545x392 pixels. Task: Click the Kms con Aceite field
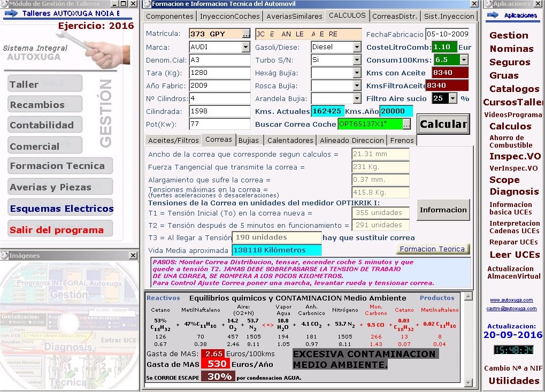pyautogui.click(x=450, y=73)
